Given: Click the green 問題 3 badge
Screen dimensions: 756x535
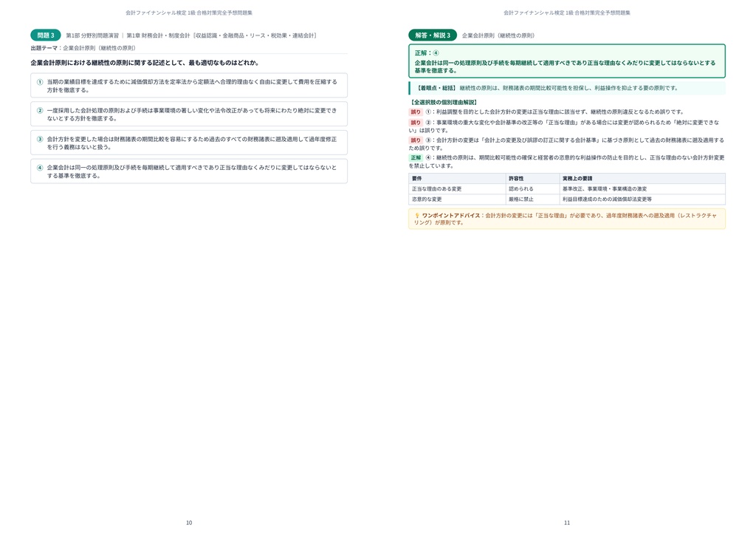Looking at the screenshot, I should tap(46, 35).
